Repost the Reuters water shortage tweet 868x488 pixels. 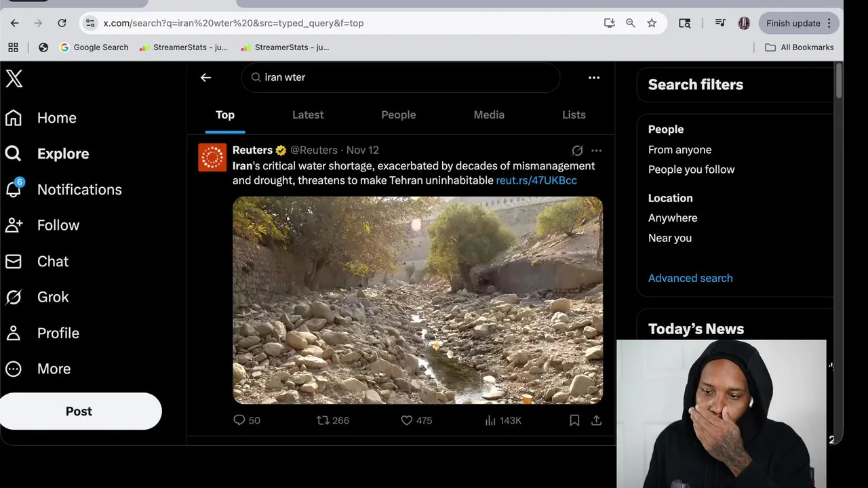tap(323, 421)
